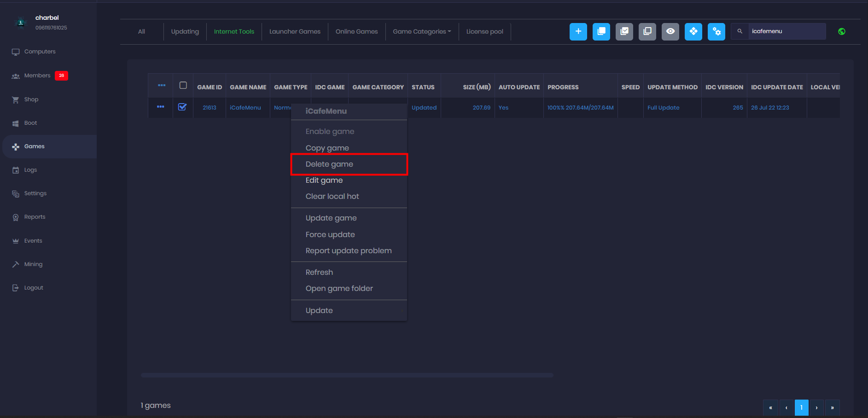Choose Clear local hot in context menu
Image resolution: width=868 pixels, height=418 pixels.
tap(349, 197)
